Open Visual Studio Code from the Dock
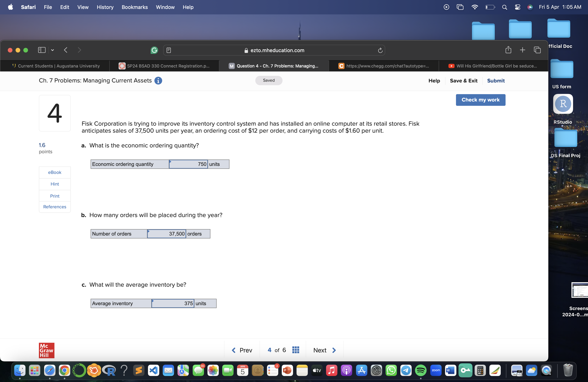 point(153,371)
